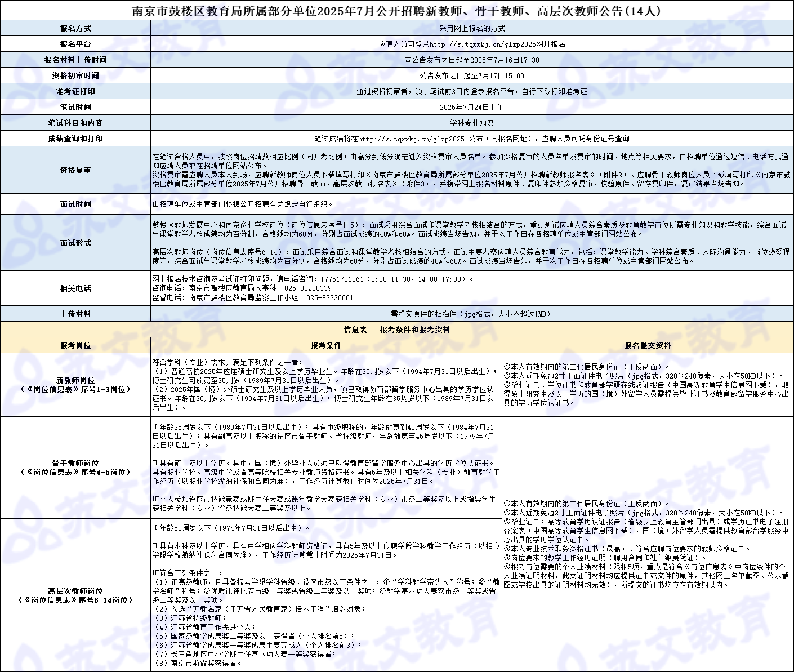Click the cell '需提交原件的扫描件（jpg格式，大小不超过1MB）'
This screenshot has width=794, height=672.
[472, 314]
